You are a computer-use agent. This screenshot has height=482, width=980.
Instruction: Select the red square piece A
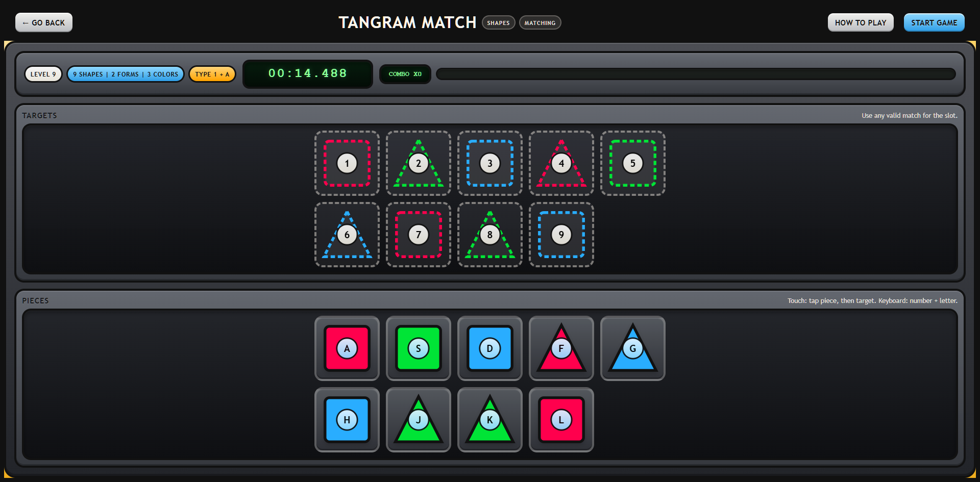click(347, 348)
